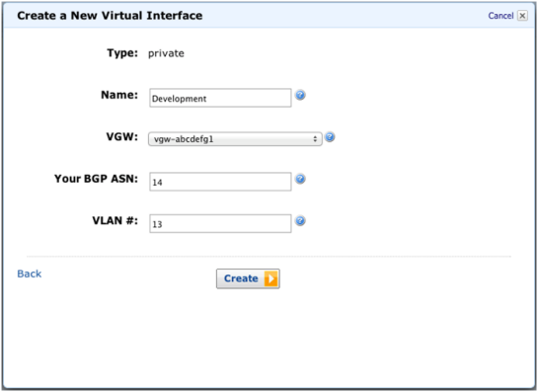Close dialog with the X icon

click(x=522, y=16)
